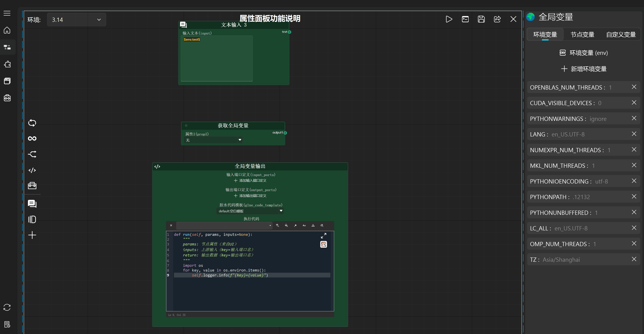Run the workflow with the play button

pyautogui.click(x=449, y=19)
